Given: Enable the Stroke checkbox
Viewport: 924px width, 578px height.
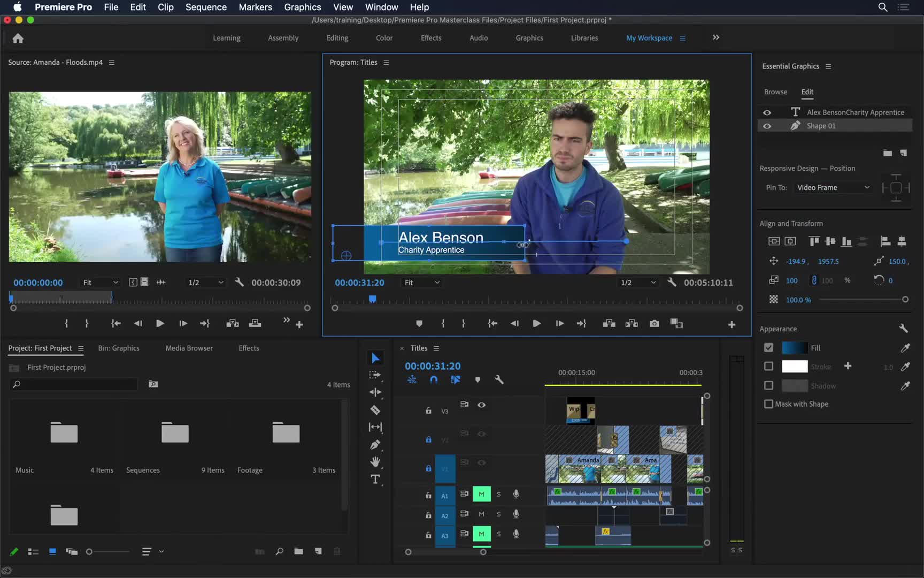Looking at the screenshot, I should click(x=768, y=366).
